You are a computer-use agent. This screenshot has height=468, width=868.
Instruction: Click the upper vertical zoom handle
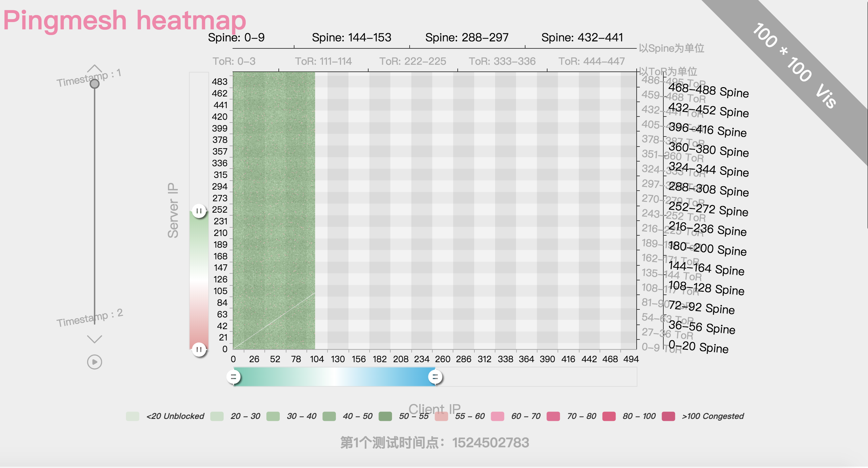click(x=199, y=211)
